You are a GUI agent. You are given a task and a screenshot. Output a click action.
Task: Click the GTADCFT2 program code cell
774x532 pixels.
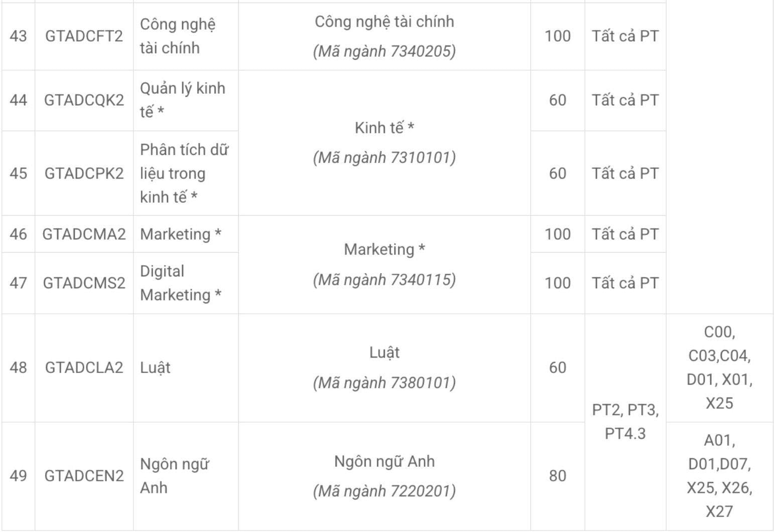coord(84,36)
